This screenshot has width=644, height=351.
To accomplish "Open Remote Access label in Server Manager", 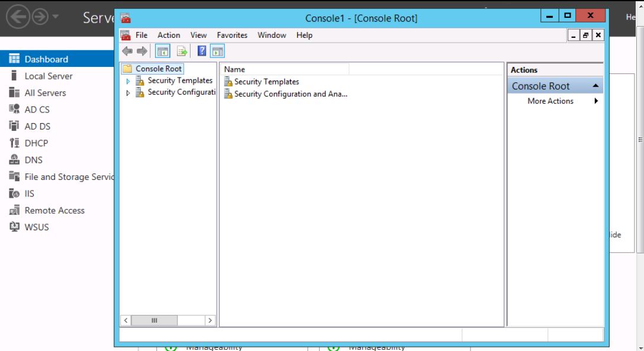I will [x=54, y=211].
